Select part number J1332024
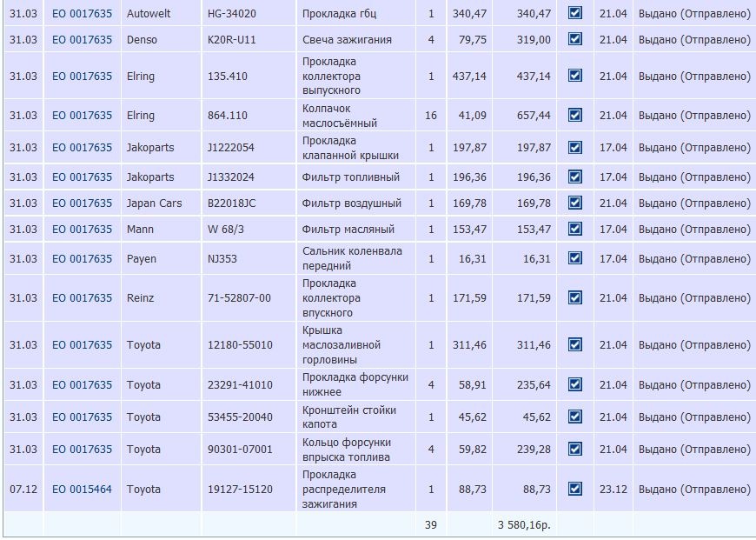 (x=231, y=177)
